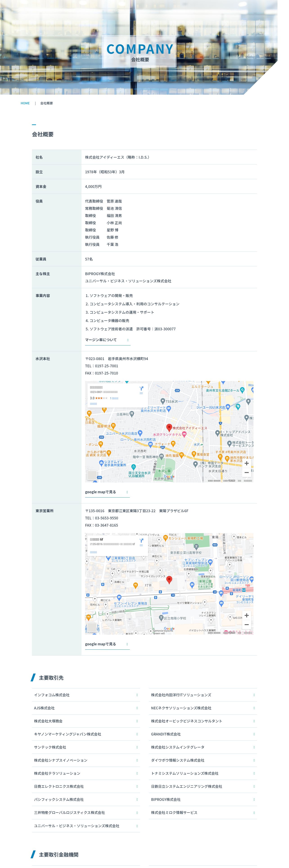Screen dimensions: 289x868
Task: Click arrow icon beside サンテック株式会社
Action: click(x=137, y=747)
